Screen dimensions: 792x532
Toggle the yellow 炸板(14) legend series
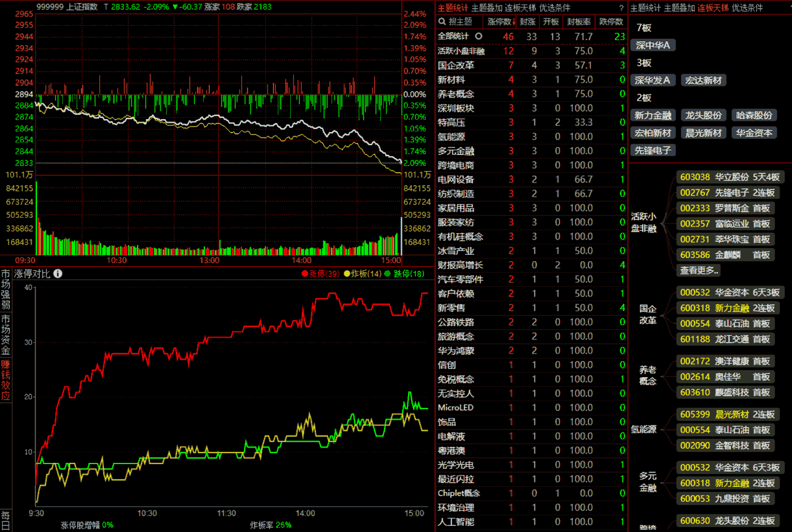tap(362, 273)
